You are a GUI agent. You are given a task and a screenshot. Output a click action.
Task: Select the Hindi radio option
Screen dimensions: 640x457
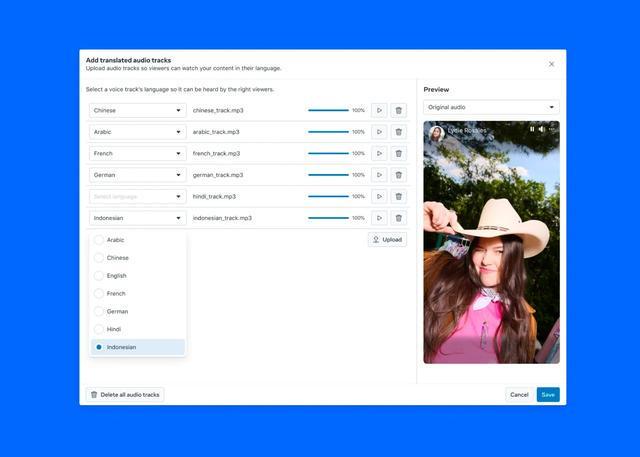pyautogui.click(x=99, y=329)
